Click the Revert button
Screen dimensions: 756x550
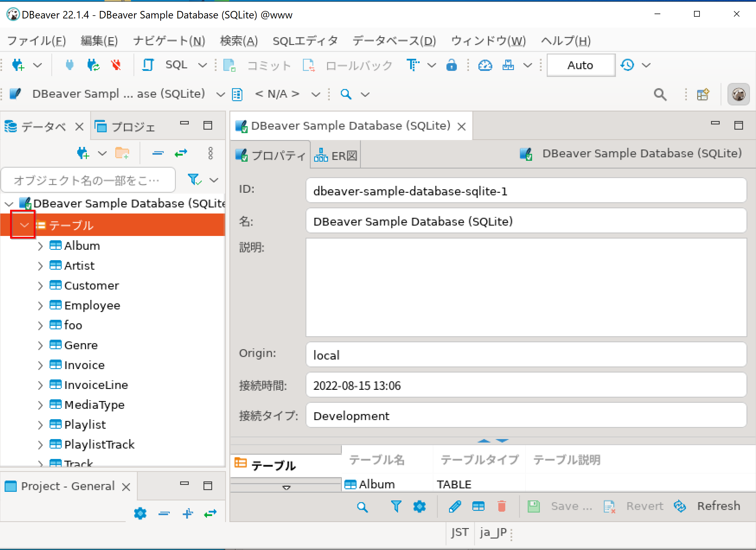[x=633, y=506]
